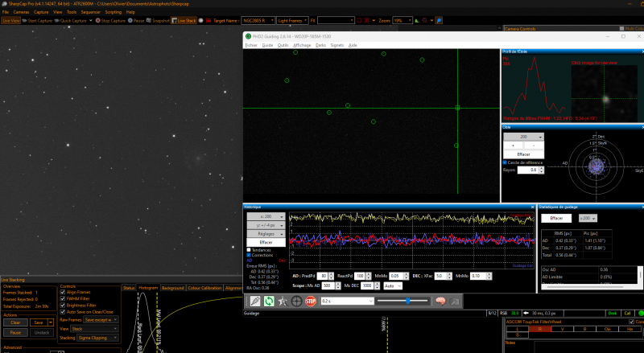Click Effacer button in Historique panel

click(x=266, y=243)
